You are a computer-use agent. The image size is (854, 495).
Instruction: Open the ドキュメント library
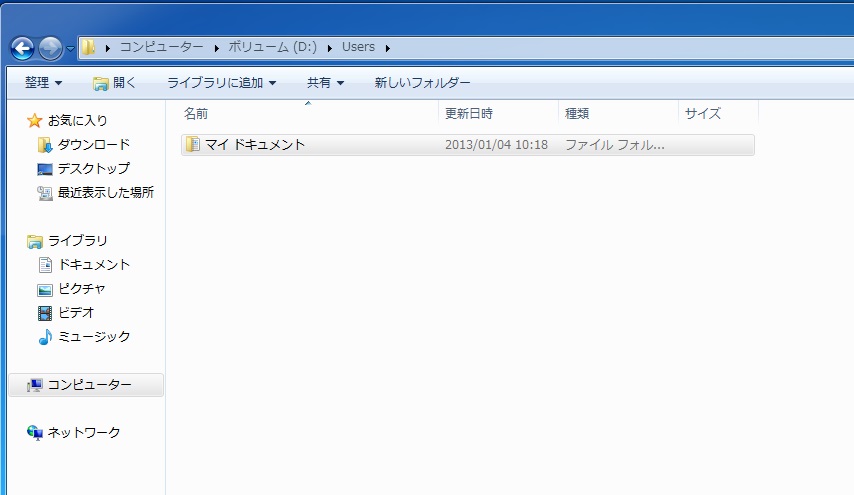94,264
